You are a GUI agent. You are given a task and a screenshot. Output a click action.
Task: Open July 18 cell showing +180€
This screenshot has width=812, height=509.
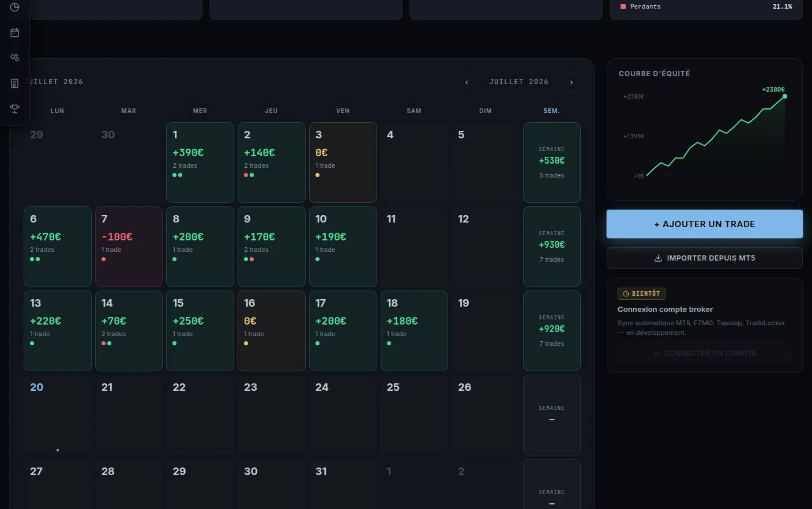[x=414, y=331]
